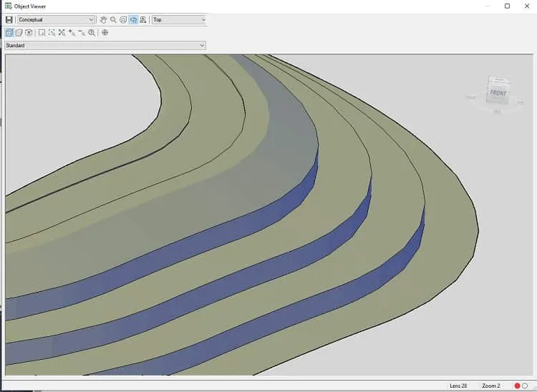This screenshot has width=537, height=392.
Task: Click the Zoom In plus icon
Action: pyautogui.click(x=72, y=32)
